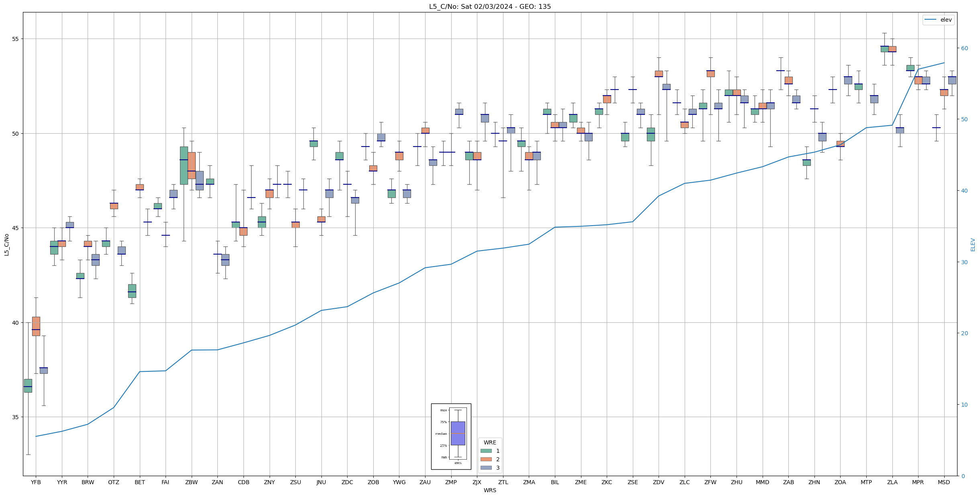Click the 60 tick on the right elevation axis
Image resolution: width=980 pixels, height=497 pixels.
pos(964,48)
